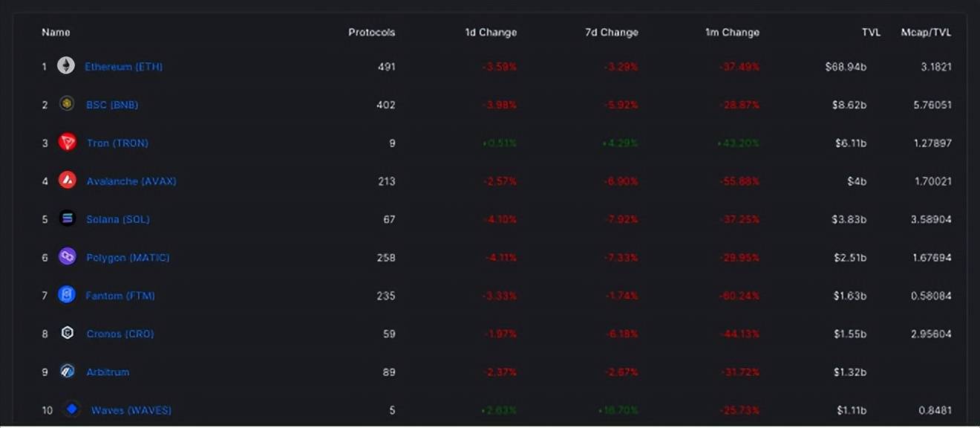Click the Arbitrum chain logo icon
980x428 pixels.
pyautogui.click(x=68, y=372)
